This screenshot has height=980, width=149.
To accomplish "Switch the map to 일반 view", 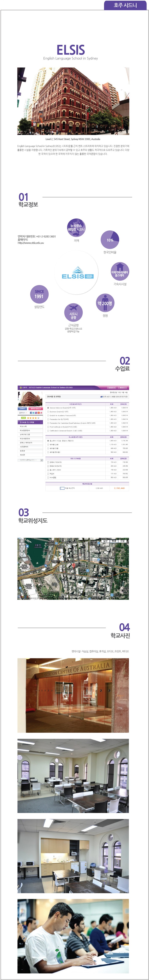I will point(105,541).
